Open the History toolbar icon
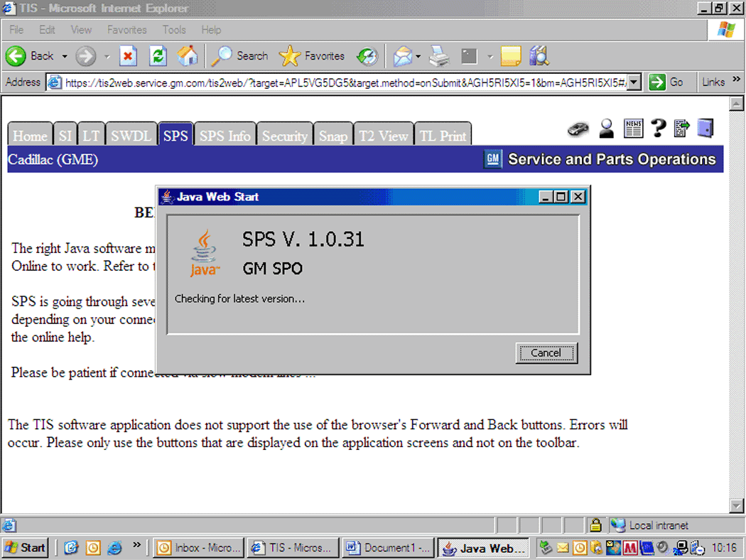Viewport: 746px width, 560px height. 367,56
